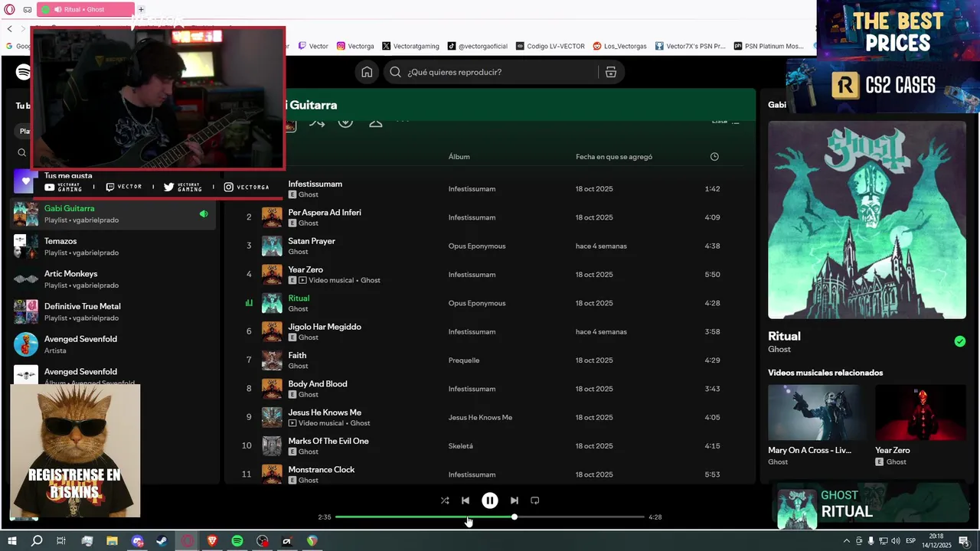980x551 pixels.
Task: Open the Los_Vectorgas Reddit bookmark
Action: [619, 46]
